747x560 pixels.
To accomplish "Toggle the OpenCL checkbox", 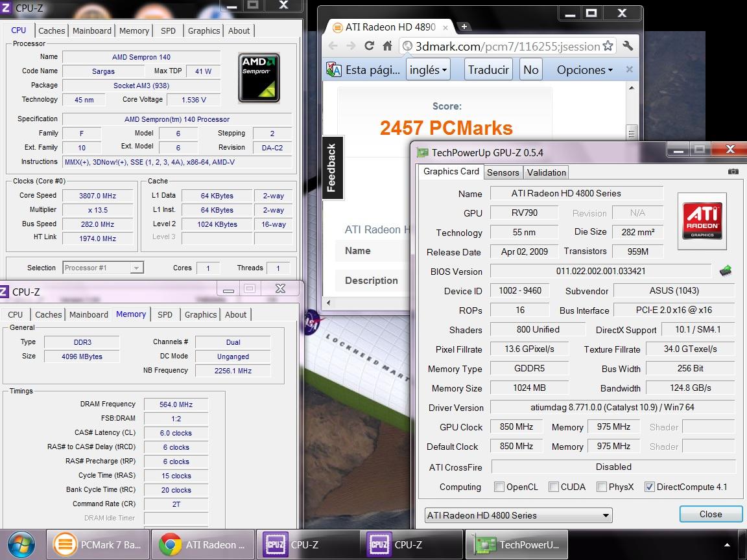I will [x=499, y=487].
